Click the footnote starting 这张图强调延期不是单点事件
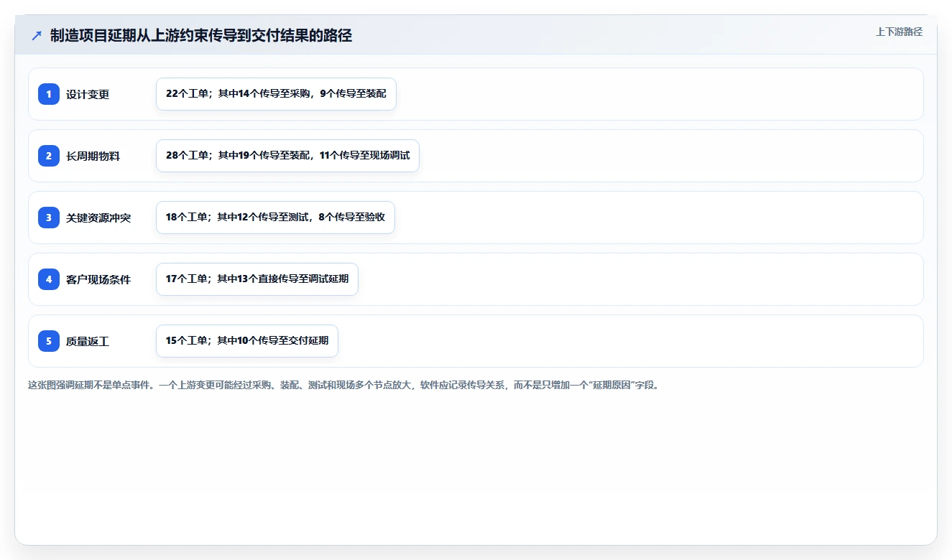The width and height of the screenshot is (952, 560). coord(343,385)
